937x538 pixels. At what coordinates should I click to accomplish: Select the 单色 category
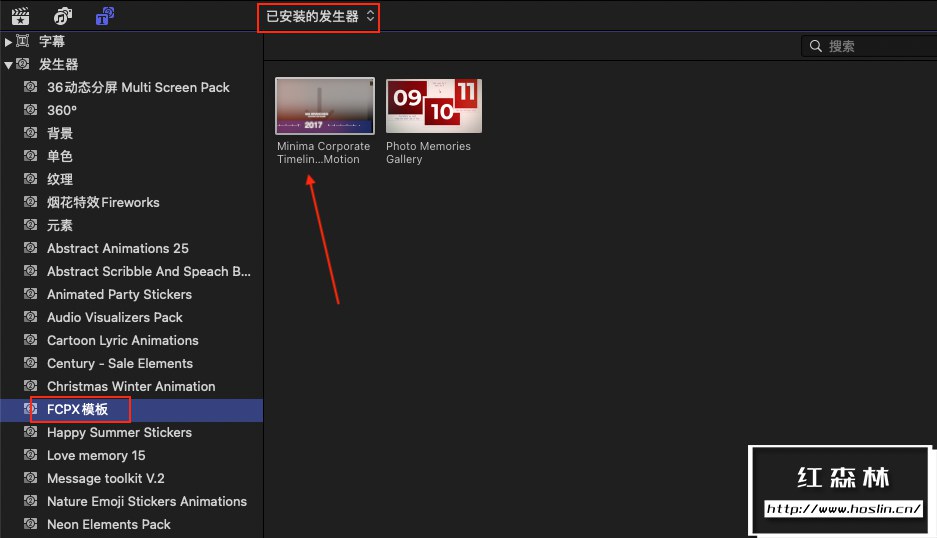[x=60, y=157]
